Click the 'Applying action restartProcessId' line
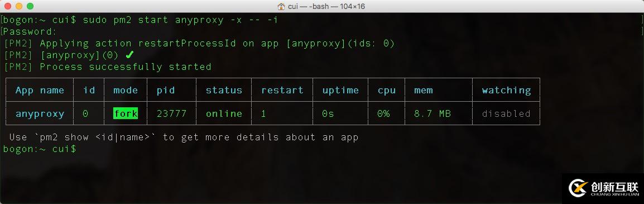This screenshot has width=644, height=204. (x=199, y=43)
